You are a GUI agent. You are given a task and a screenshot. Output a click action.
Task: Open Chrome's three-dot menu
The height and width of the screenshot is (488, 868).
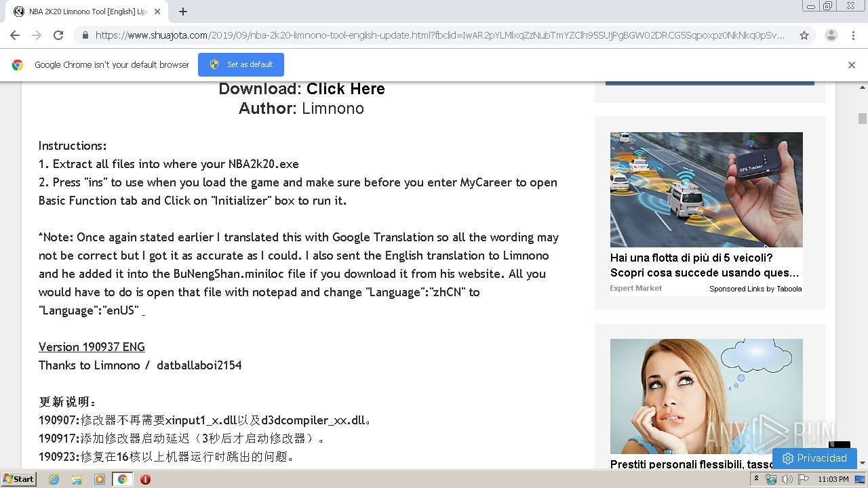(x=853, y=35)
